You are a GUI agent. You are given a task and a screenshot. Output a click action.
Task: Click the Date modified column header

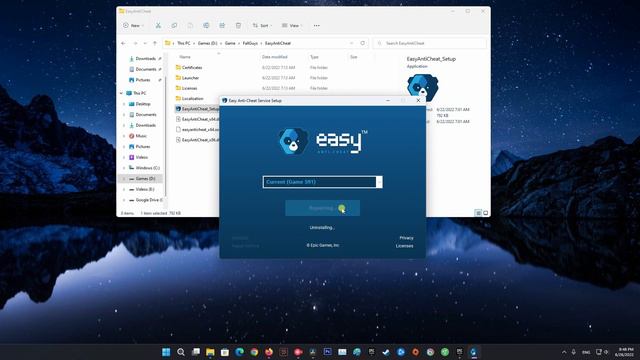(x=274, y=57)
